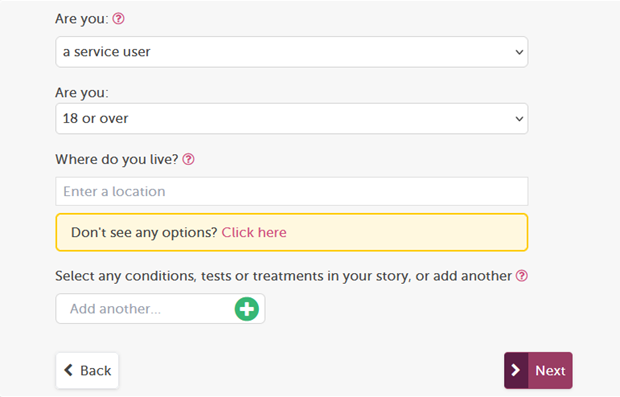Screen dimensions: 620x397
Task: Go Back to the previous step
Action: click(87, 371)
